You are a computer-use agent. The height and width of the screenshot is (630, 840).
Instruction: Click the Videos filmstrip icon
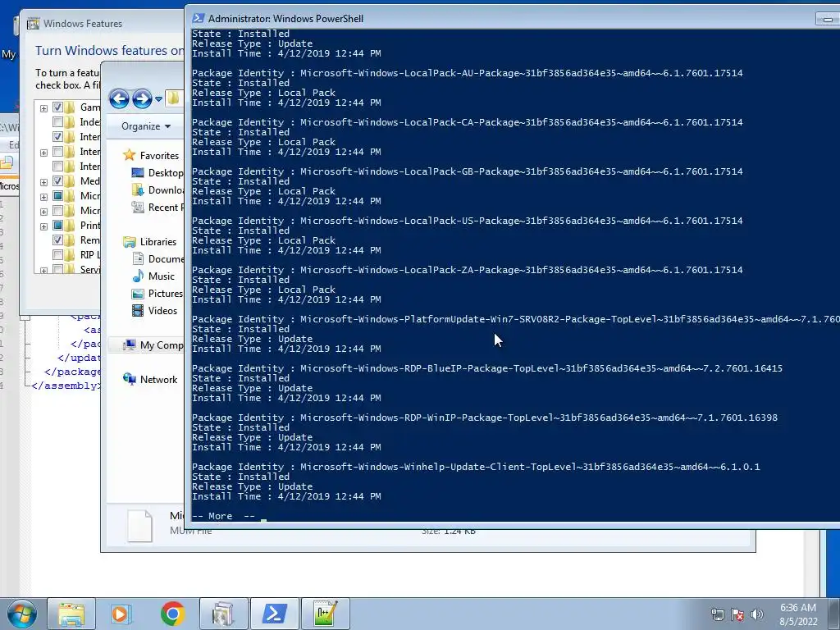(138, 311)
